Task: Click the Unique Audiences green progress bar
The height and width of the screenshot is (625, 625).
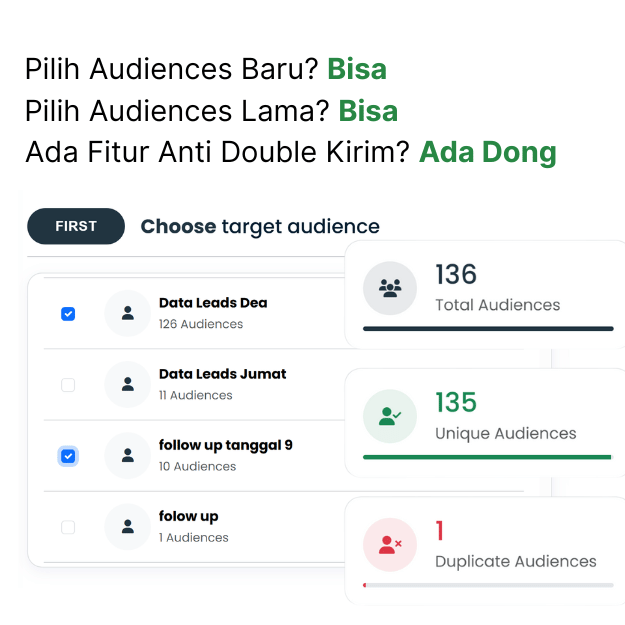Action: [x=487, y=457]
